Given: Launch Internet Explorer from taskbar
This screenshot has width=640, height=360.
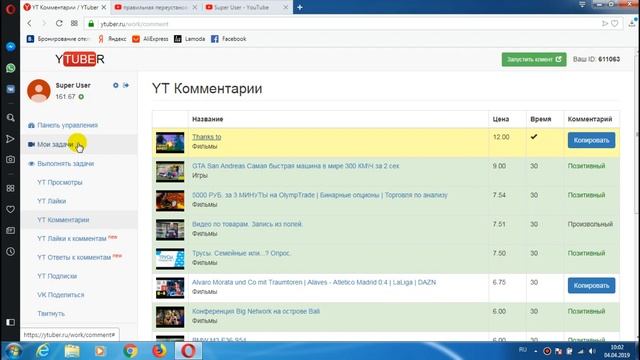Looking at the screenshot, I should pos(42,351).
